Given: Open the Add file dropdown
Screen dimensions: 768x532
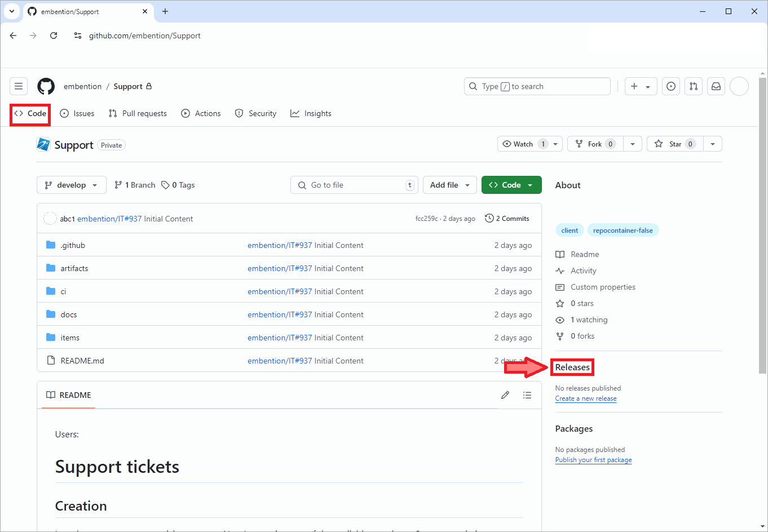Looking at the screenshot, I should (x=449, y=185).
